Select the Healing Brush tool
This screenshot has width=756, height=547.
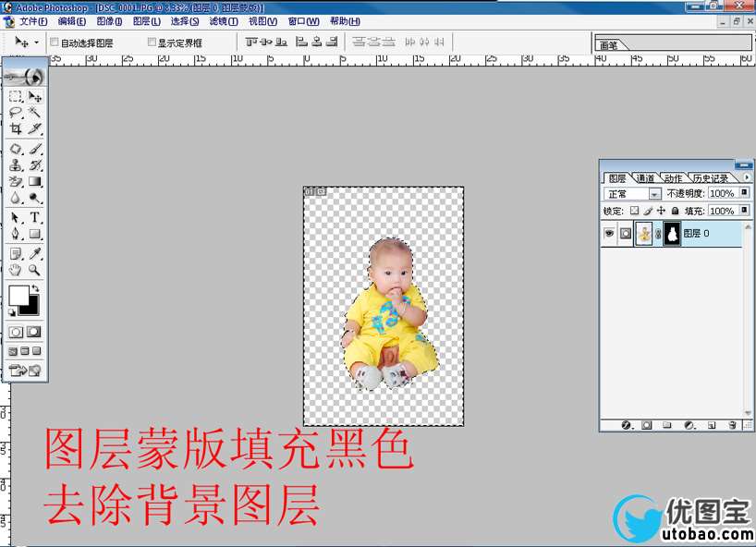click(x=16, y=149)
